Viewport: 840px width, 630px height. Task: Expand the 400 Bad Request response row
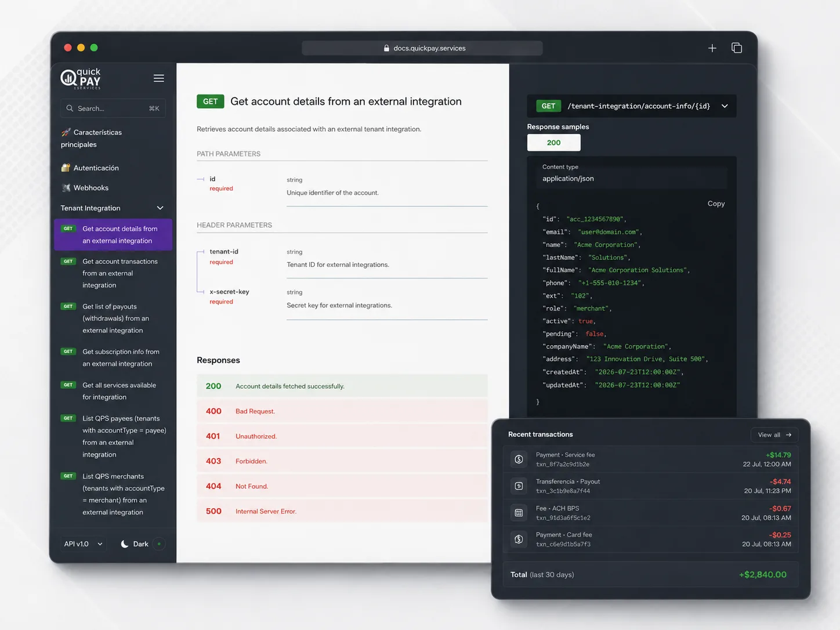click(x=342, y=411)
